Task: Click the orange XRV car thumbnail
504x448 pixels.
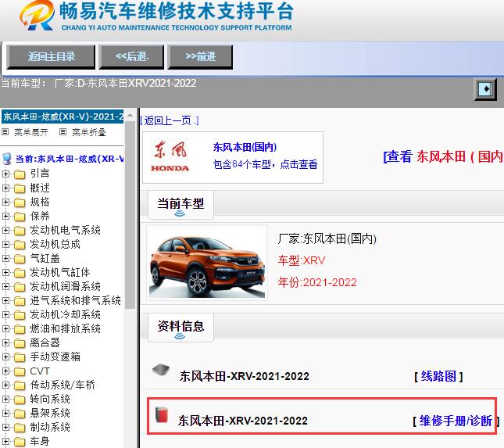Action: [207, 263]
